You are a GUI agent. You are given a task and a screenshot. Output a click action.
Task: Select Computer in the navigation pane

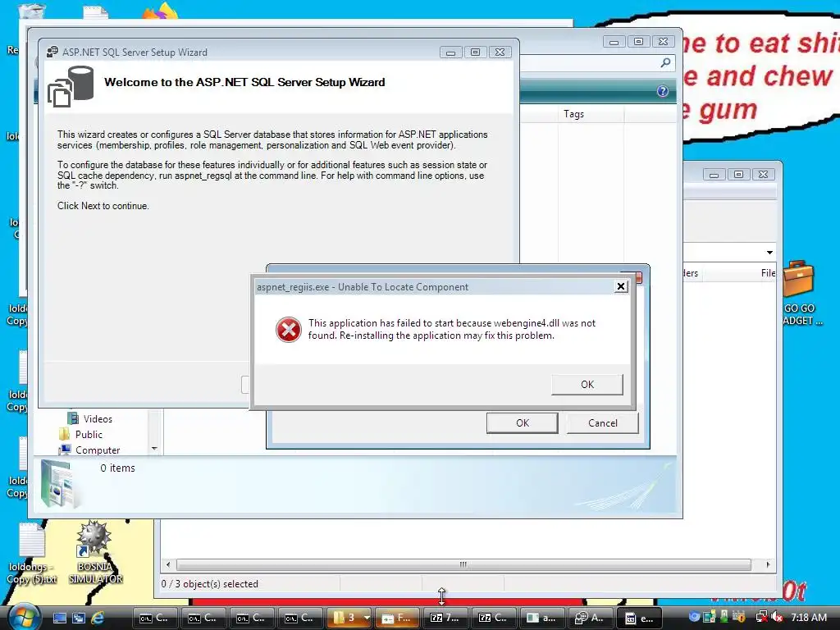(89, 450)
